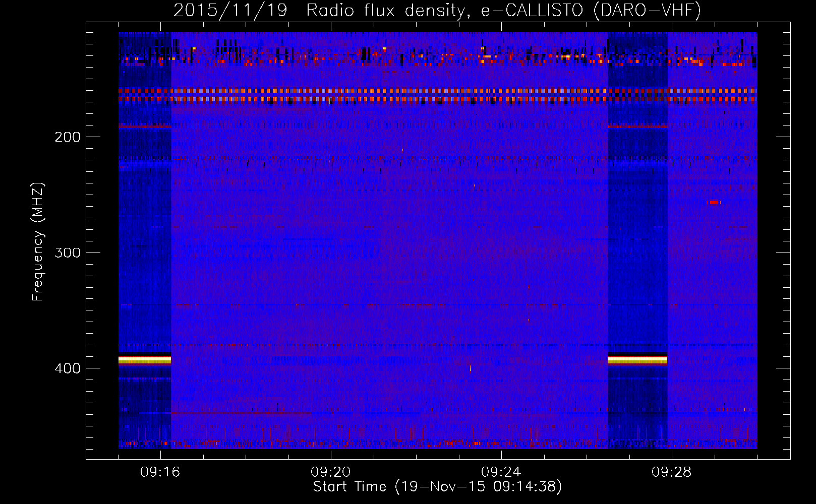Click the 09:20 time tick label
The width and height of the screenshot is (816, 504).
[331, 472]
